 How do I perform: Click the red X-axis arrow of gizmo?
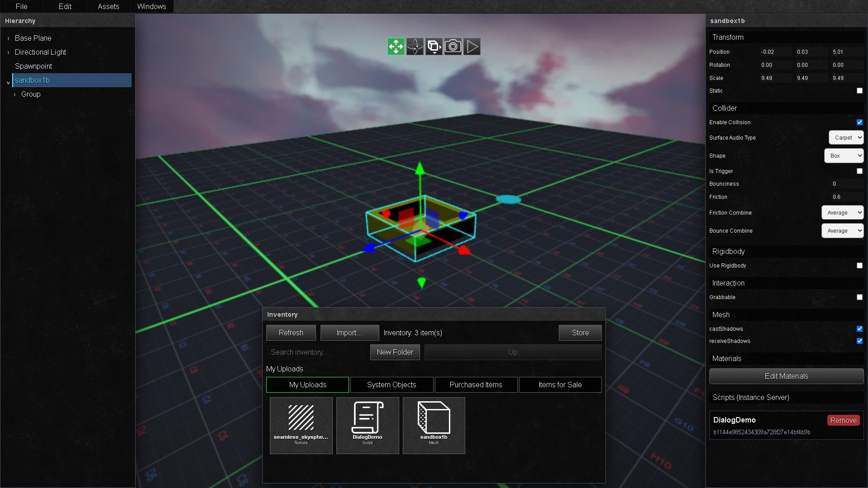(x=464, y=250)
